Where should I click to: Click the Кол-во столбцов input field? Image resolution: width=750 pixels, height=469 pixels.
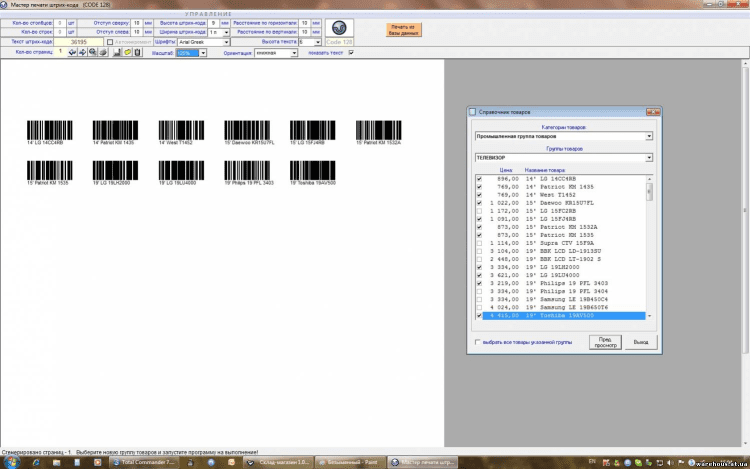pyautogui.click(x=60, y=23)
